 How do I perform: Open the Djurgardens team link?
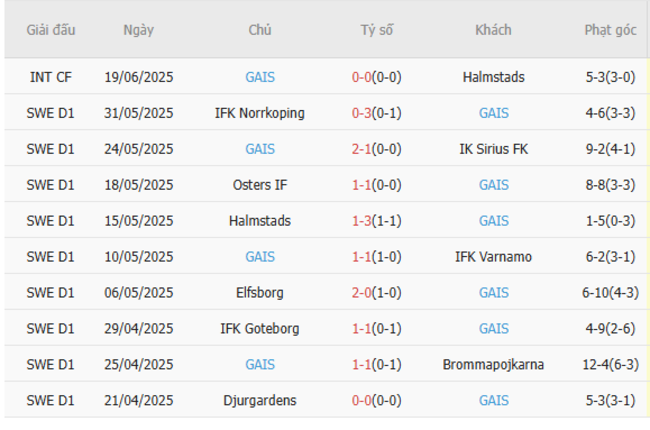pyautogui.click(x=260, y=401)
